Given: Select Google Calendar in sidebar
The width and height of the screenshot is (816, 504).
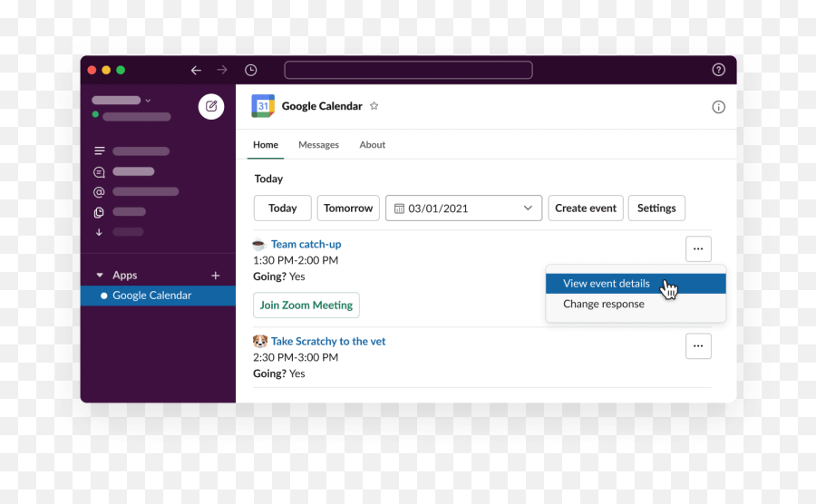Looking at the screenshot, I should [x=158, y=296].
